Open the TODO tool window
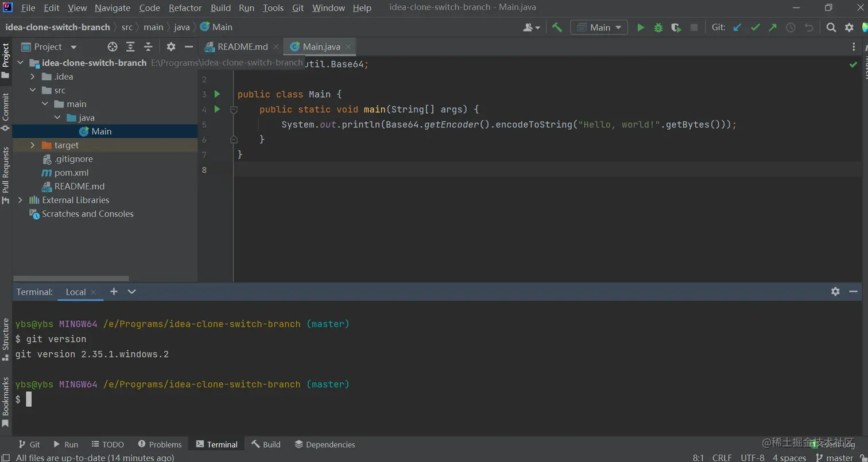Image resolution: width=868 pixels, height=462 pixels. tap(107, 444)
